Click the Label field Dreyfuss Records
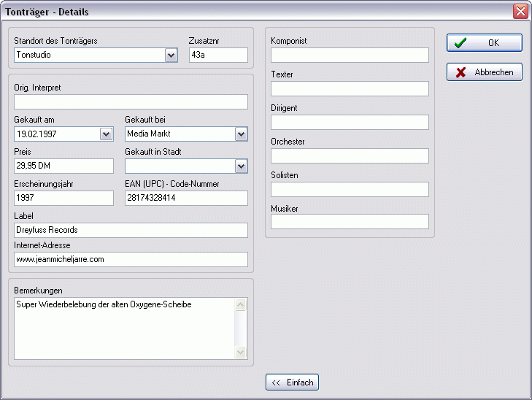The image size is (532, 400). 131,230
